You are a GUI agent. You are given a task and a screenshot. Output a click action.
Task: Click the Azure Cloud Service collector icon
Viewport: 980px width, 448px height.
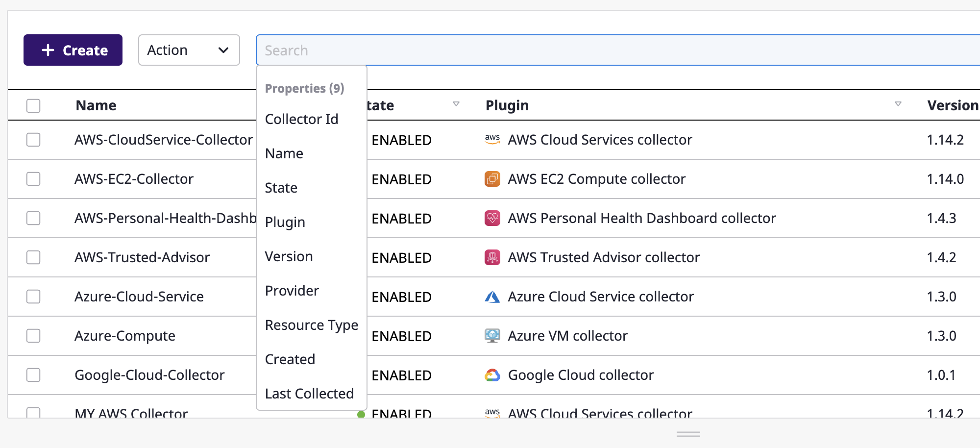(492, 297)
